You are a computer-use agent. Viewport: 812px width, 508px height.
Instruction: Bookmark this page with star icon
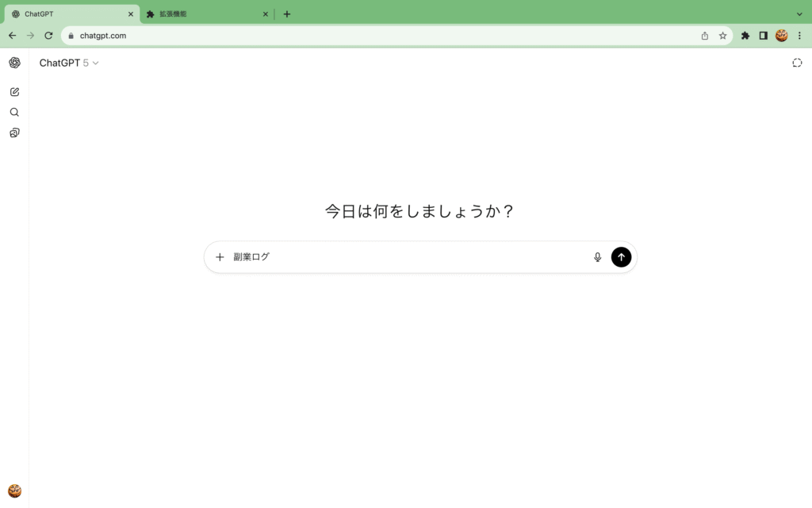coord(722,36)
